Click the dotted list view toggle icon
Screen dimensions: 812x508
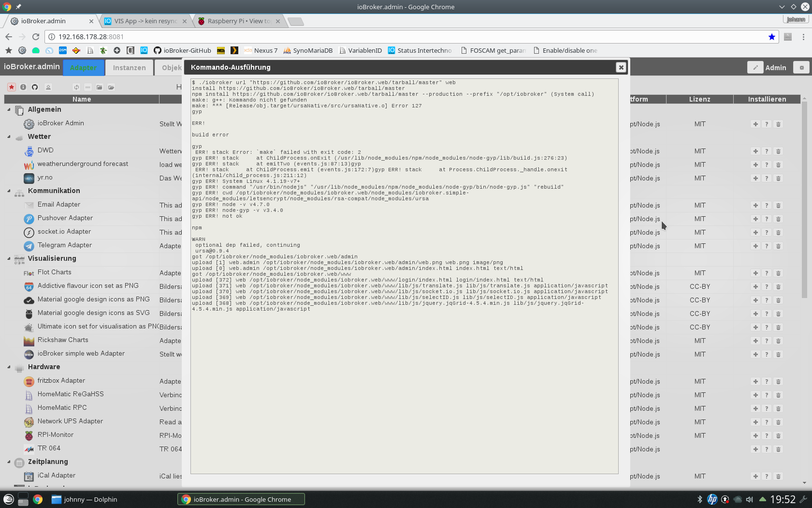(x=88, y=87)
